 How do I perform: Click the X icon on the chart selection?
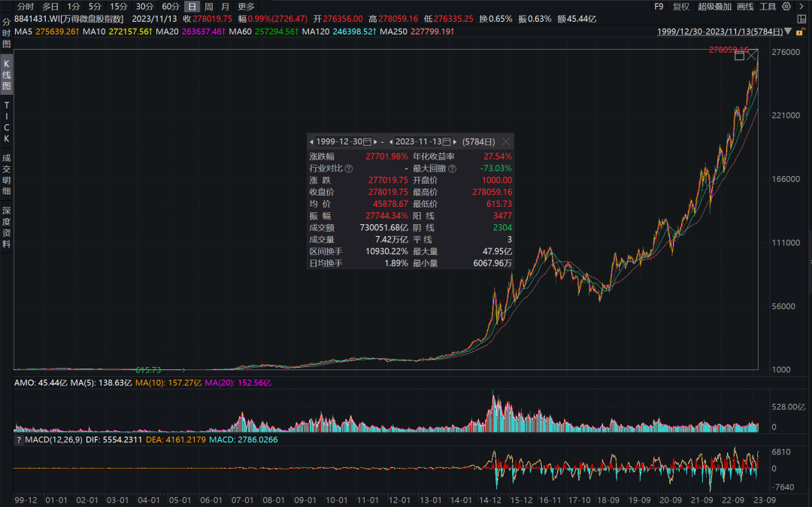[x=752, y=56]
